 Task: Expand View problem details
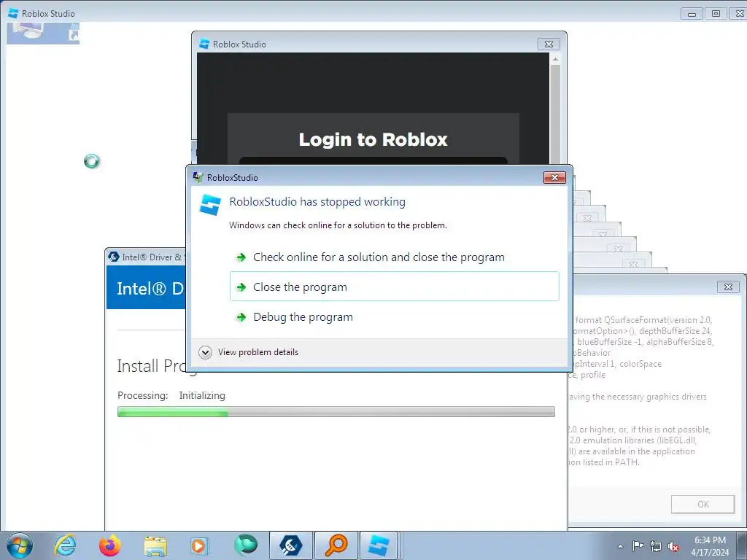point(249,352)
